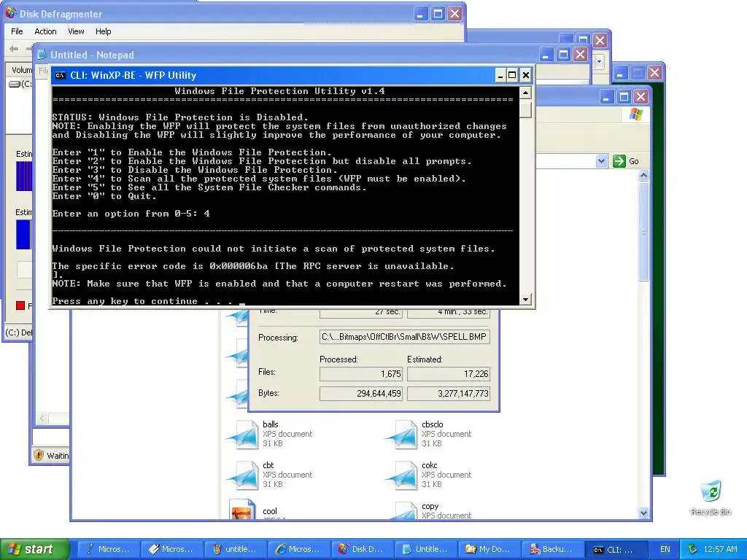Click the red legend swatch in Disk Defragmenter

(20, 306)
